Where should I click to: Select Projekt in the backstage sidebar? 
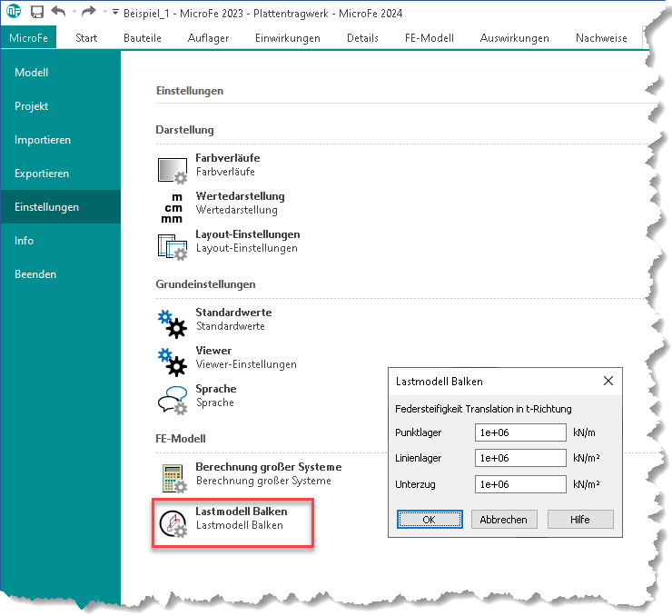click(x=61, y=106)
